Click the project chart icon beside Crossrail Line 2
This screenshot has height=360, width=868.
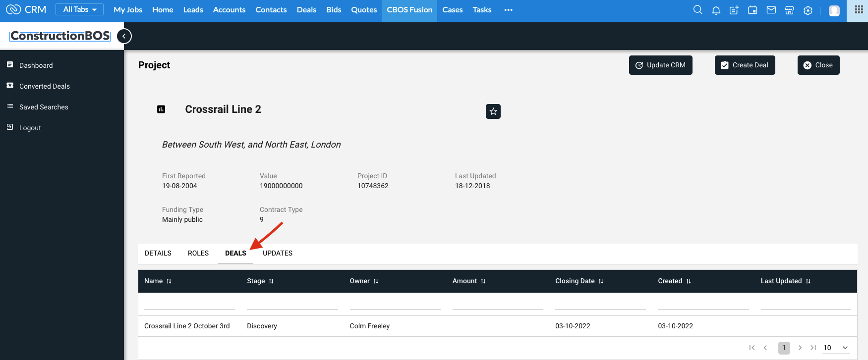coord(161,109)
